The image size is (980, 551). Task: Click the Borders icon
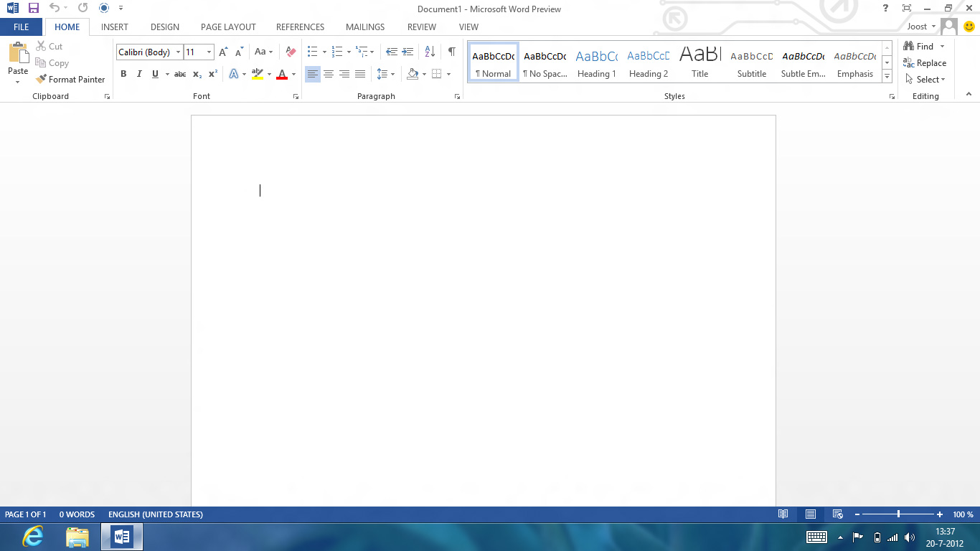[x=437, y=74]
